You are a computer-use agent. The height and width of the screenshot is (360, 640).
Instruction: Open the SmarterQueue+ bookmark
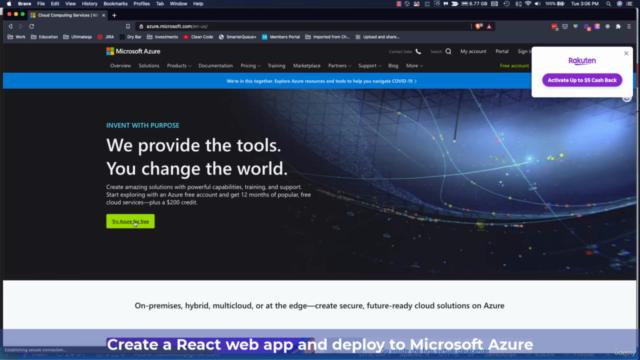coord(238,37)
